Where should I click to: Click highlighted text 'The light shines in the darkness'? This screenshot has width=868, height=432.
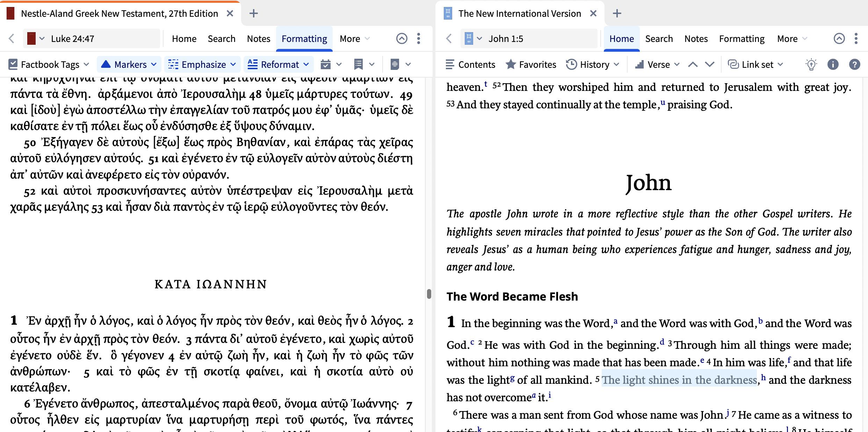coord(679,380)
